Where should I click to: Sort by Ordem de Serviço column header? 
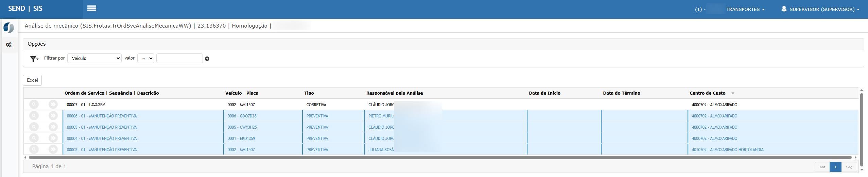(111, 93)
